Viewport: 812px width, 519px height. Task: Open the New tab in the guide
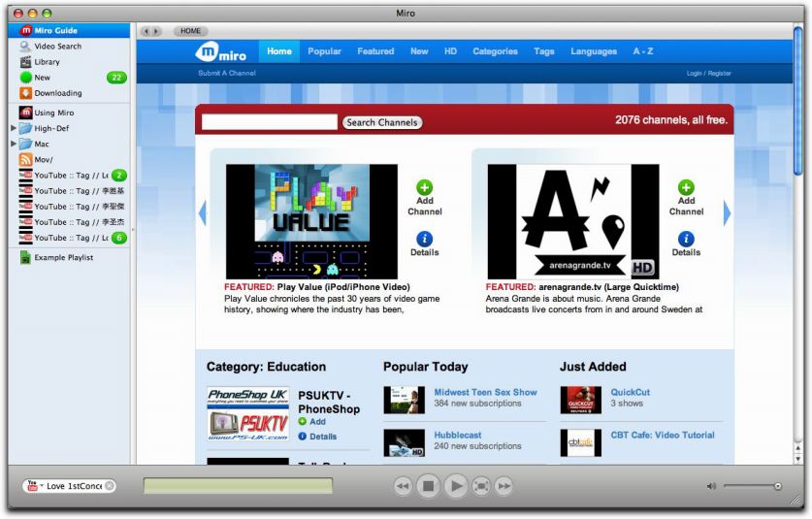419,51
